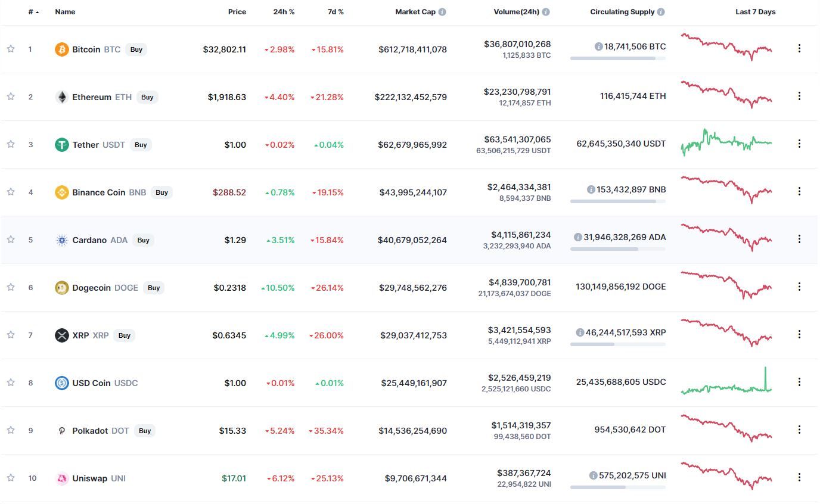Viewport: 820px width, 504px height.
Task: Open the Cardano coin page link
Action: click(91, 240)
